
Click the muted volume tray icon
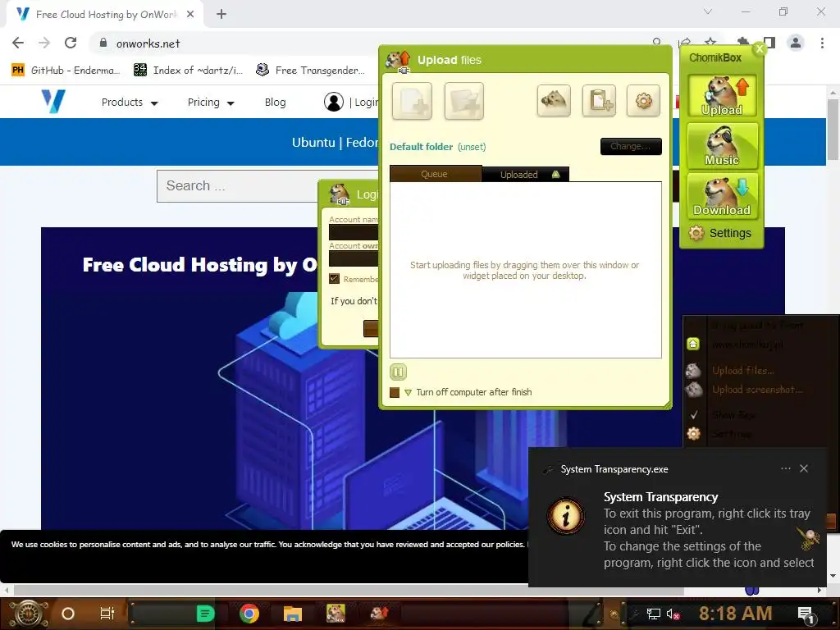tap(673, 614)
